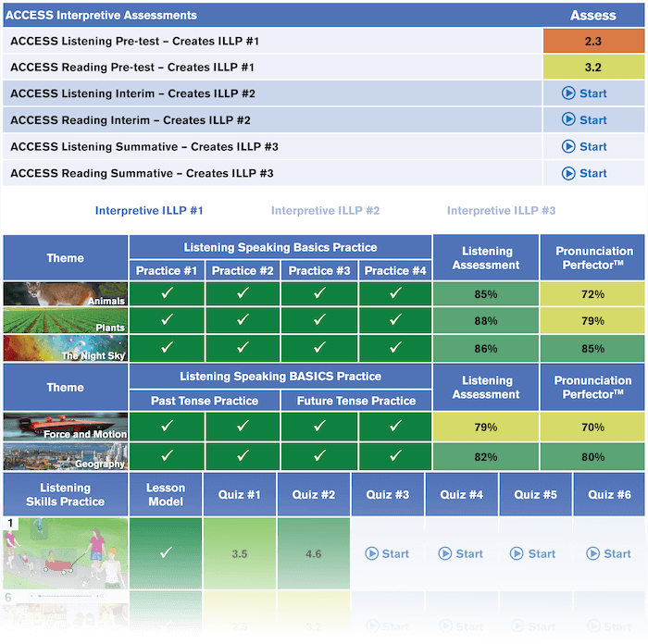The image size is (648, 644).
Task: Click the Lesson Model column header
Action: [166, 494]
